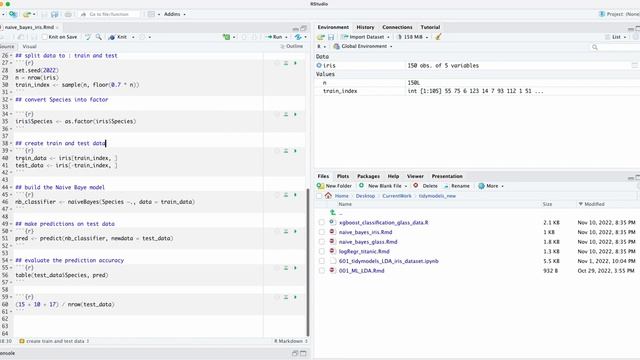Viewport: 640px width, 360px height.
Task: Switch editor to Visual mode
Action: pos(29,47)
